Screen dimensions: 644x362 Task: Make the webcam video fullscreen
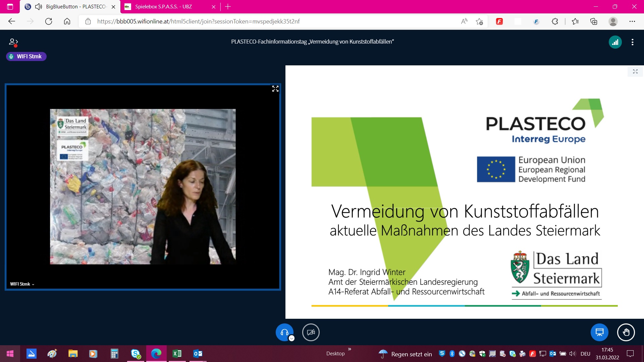coord(275,89)
